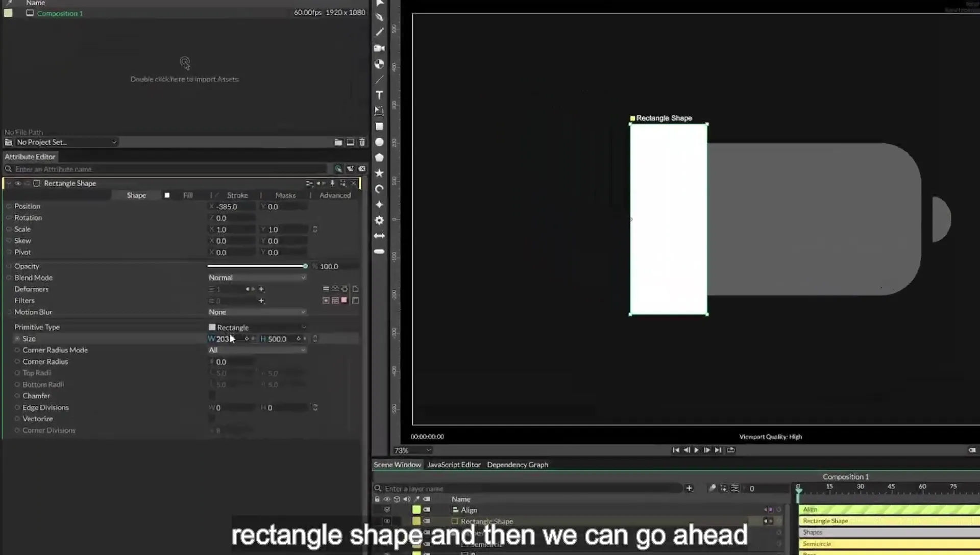Open the Corner Radius Mode dropdown
This screenshot has width=980, height=555.
point(257,350)
